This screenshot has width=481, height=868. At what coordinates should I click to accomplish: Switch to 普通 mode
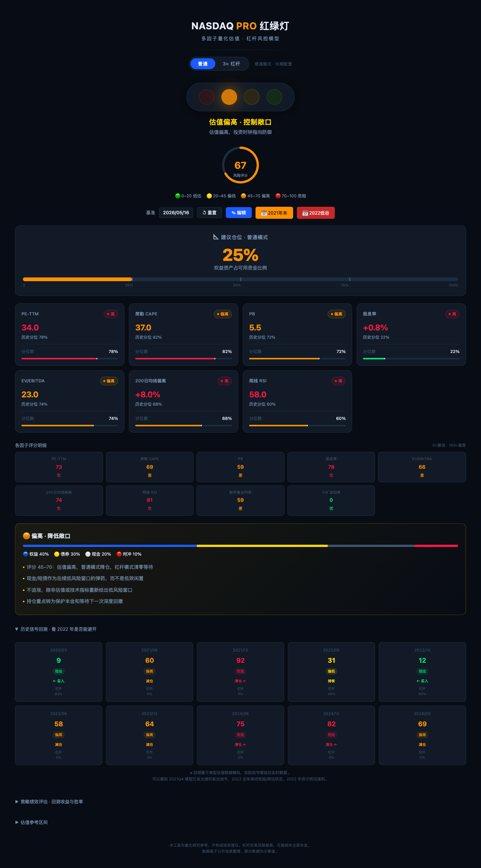tap(203, 64)
